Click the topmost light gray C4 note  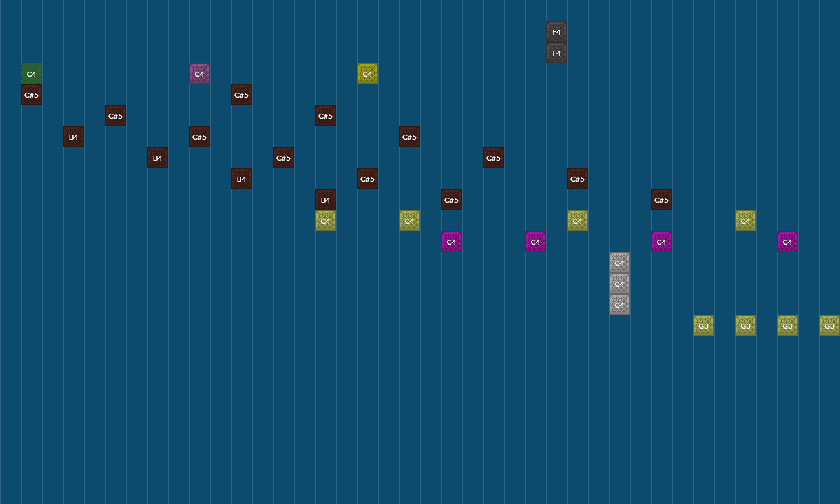619,262
